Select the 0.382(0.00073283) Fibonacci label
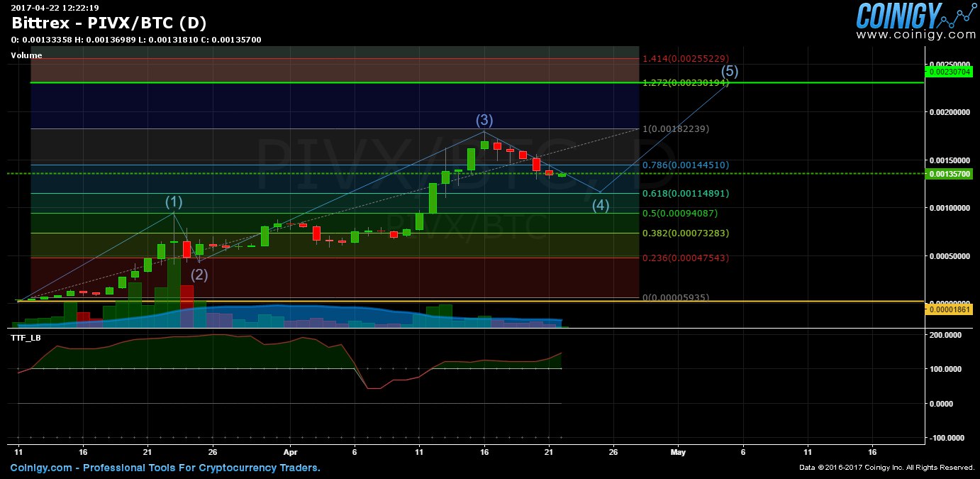Image resolution: width=980 pixels, height=479 pixels. 686,233
